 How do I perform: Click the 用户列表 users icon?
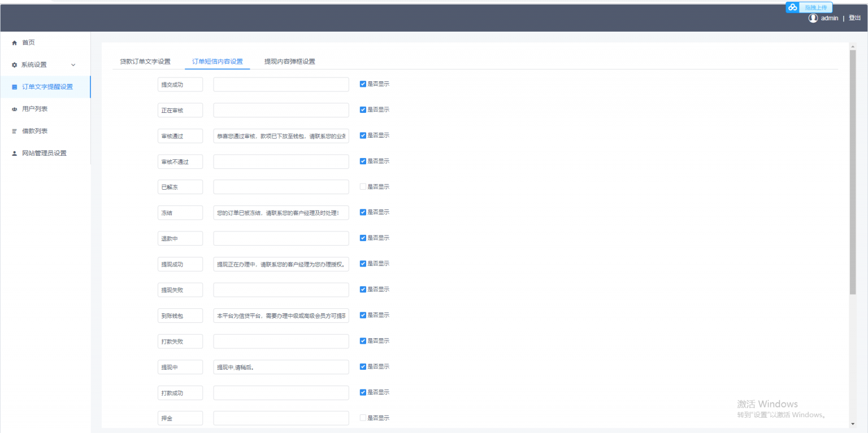[x=15, y=109]
